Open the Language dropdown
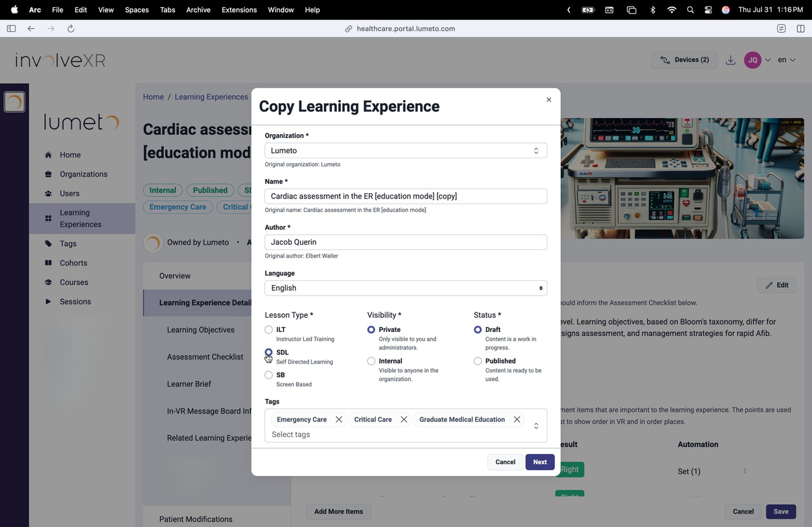This screenshot has width=812, height=527. point(406,288)
